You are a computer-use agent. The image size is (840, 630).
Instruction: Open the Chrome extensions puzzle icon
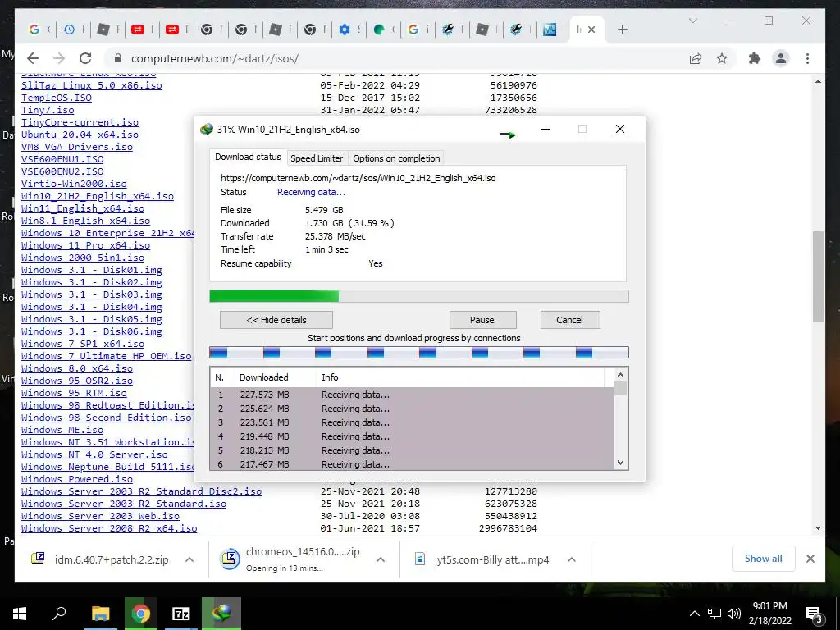point(755,58)
